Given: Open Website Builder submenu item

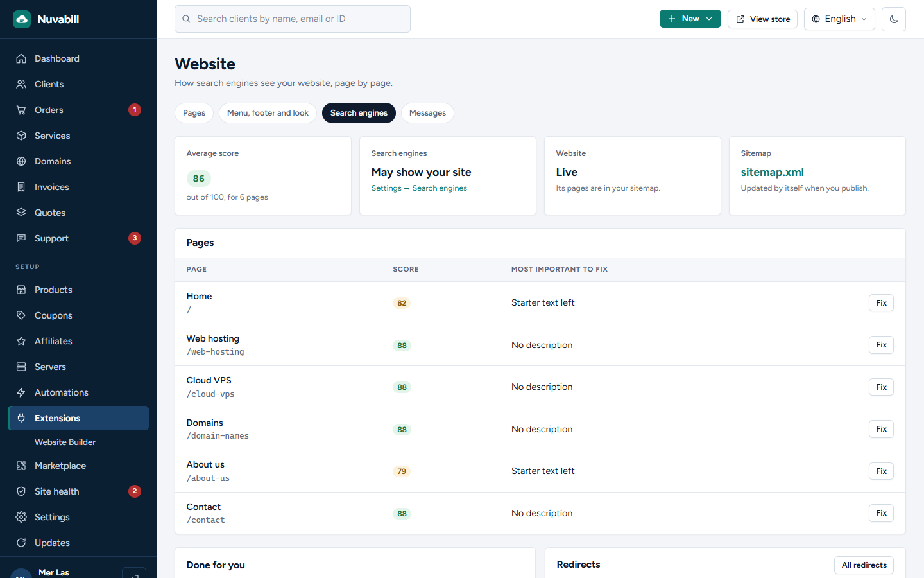Looking at the screenshot, I should 65,442.
